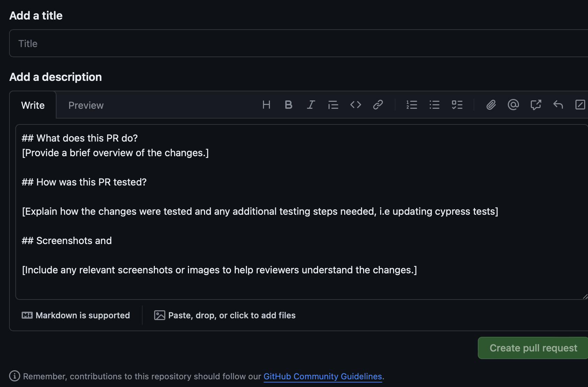Click the Create pull request button
Viewport: 588px width, 387px height.
533,348
